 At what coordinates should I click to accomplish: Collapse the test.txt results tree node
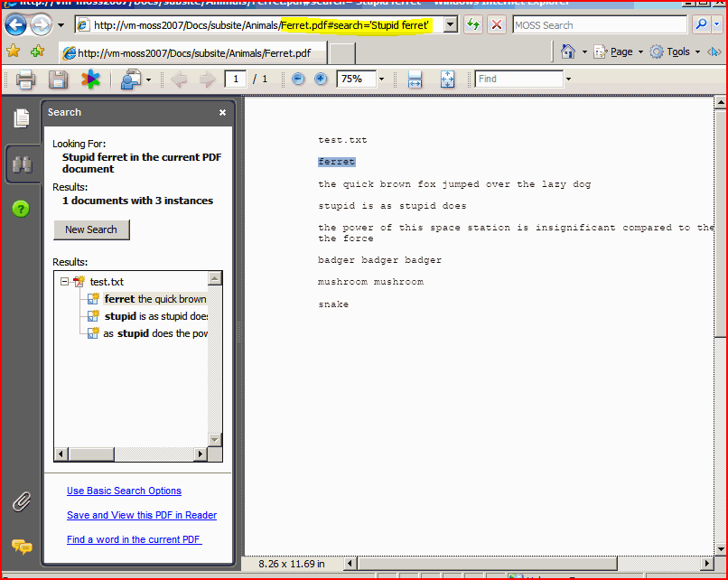point(65,282)
